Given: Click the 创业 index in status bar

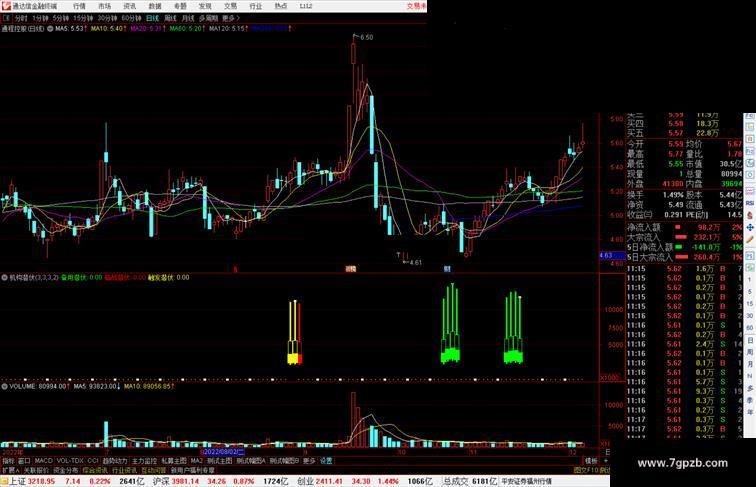Looking at the screenshot, I should click(x=305, y=481).
